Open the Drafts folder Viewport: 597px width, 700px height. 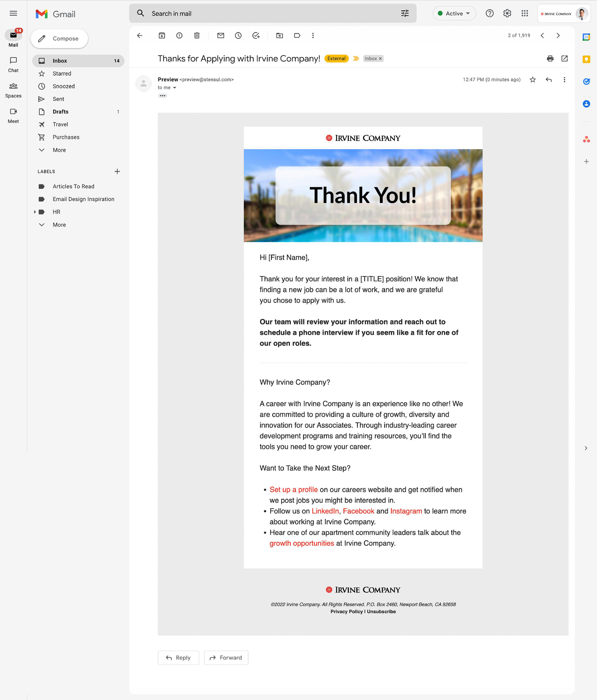pyautogui.click(x=78, y=112)
